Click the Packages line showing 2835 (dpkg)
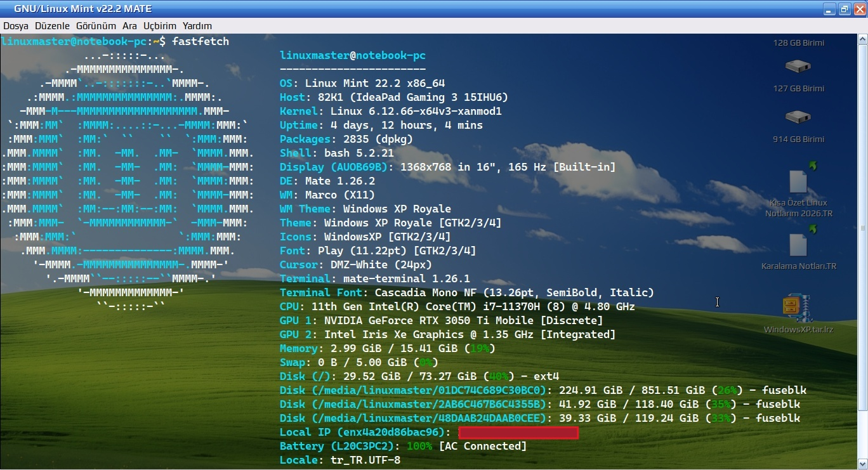The image size is (868, 470). 346,139
